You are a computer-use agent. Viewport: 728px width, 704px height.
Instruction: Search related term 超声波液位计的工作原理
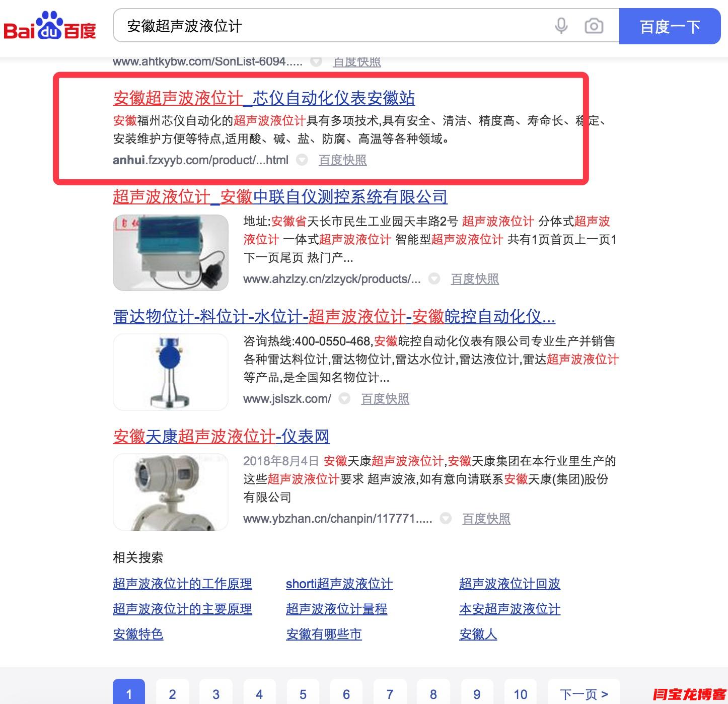pyautogui.click(x=182, y=584)
